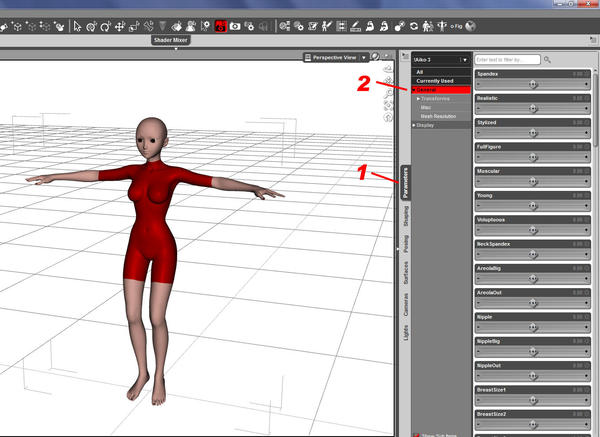This screenshot has height=437, width=600.
Task: Click the red highlighted toolbar icon
Action: (x=220, y=26)
